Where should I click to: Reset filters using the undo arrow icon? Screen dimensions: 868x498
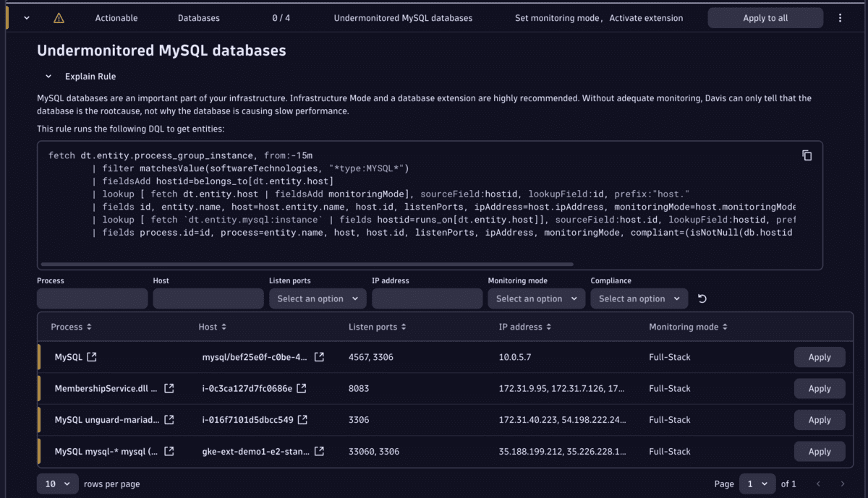pyautogui.click(x=701, y=298)
